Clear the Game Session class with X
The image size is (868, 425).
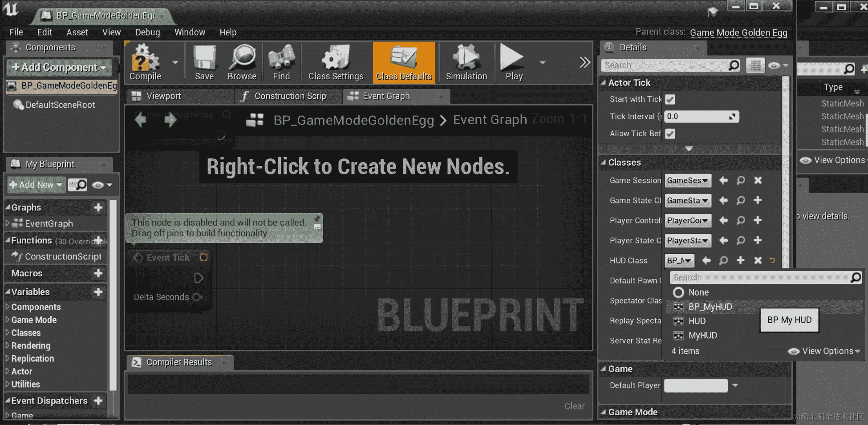coord(758,180)
